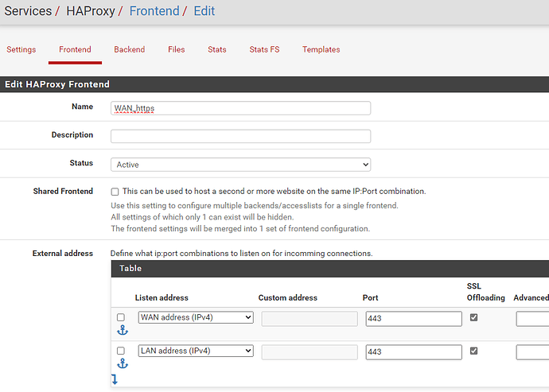Click the Listen address column header
Viewport: 549px width, 392px height.
162,298
